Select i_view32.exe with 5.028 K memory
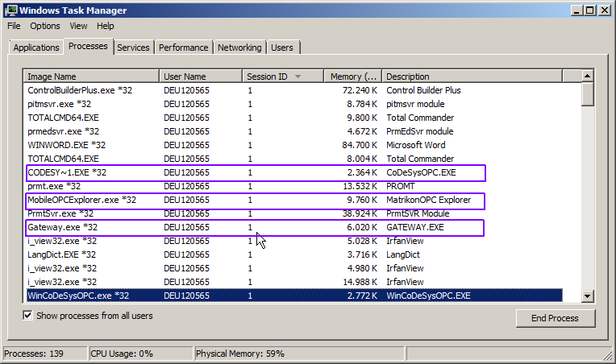 click(294, 242)
